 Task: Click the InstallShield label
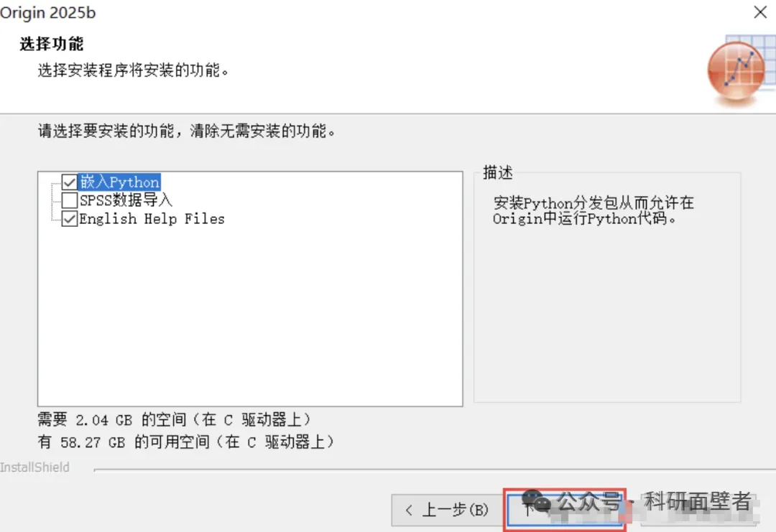tap(34, 467)
